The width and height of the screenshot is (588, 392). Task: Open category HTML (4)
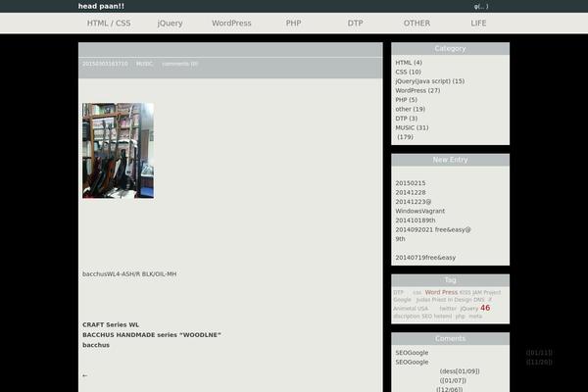point(409,63)
